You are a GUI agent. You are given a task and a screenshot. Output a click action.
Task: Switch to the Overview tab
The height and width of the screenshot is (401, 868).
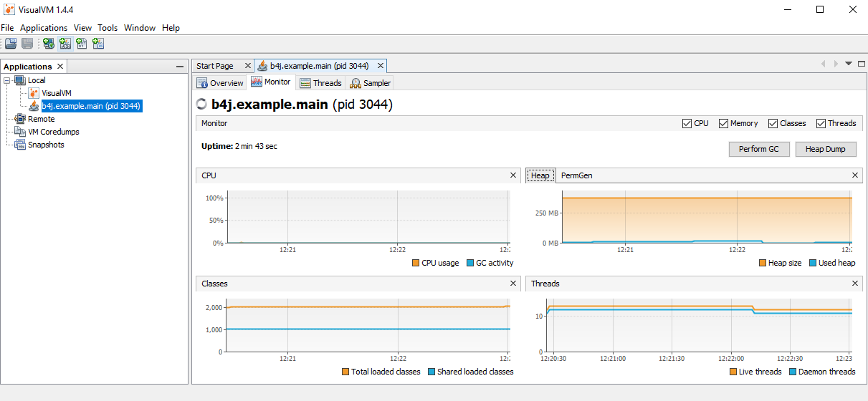[221, 83]
